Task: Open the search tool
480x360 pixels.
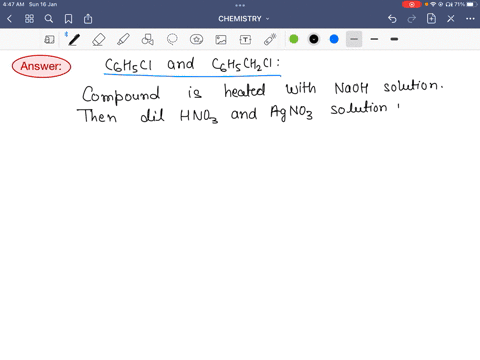Action: [x=49, y=19]
